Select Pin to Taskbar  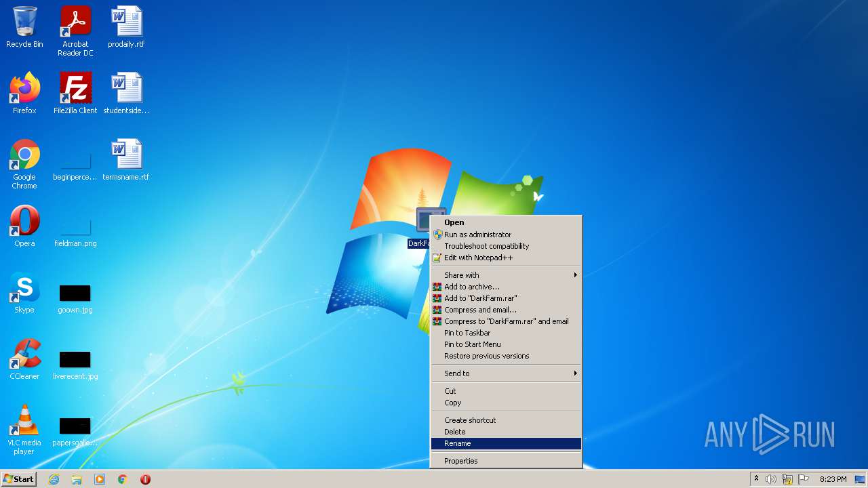(x=507, y=333)
